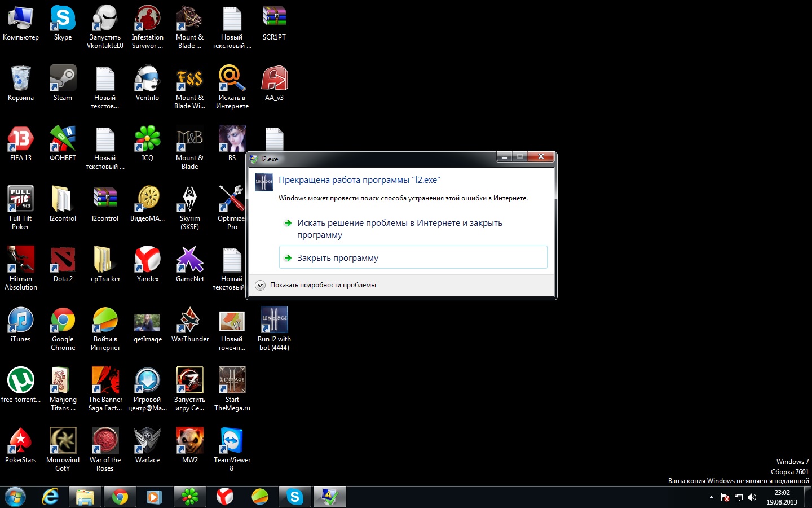Image resolution: width=812 pixels, height=508 pixels.
Task: Select the ICQ desktop shortcut
Action: click(147, 144)
